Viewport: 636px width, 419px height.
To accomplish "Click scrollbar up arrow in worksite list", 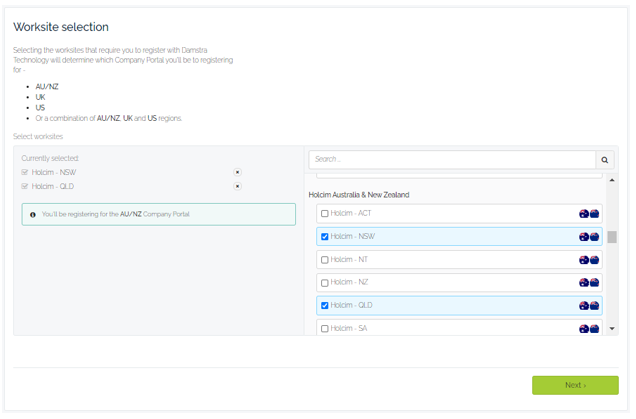I will point(612,180).
